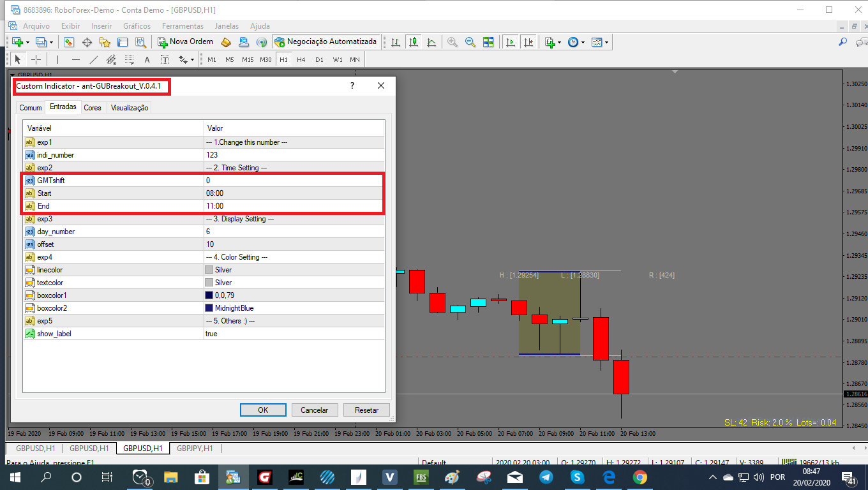Viewport: 868px width, 490px height.
Task: Toggle Negociação Automatizada auto trading
Action: coord(325,41)
